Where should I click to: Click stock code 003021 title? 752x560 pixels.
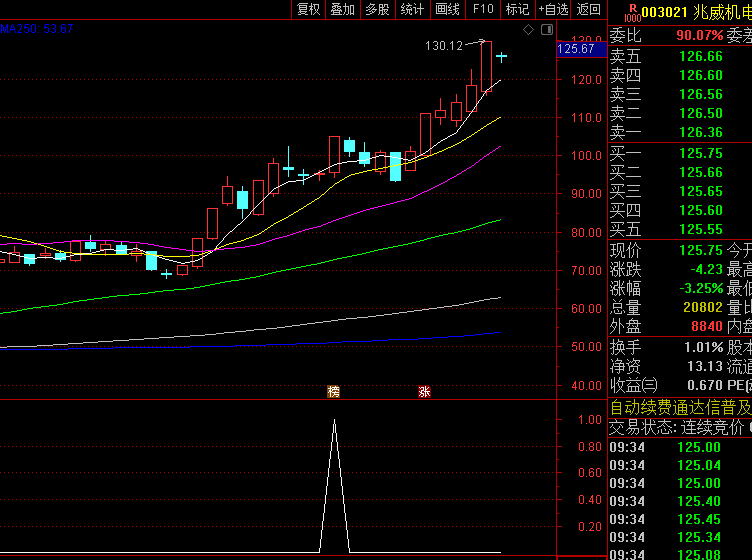(665, 12)
